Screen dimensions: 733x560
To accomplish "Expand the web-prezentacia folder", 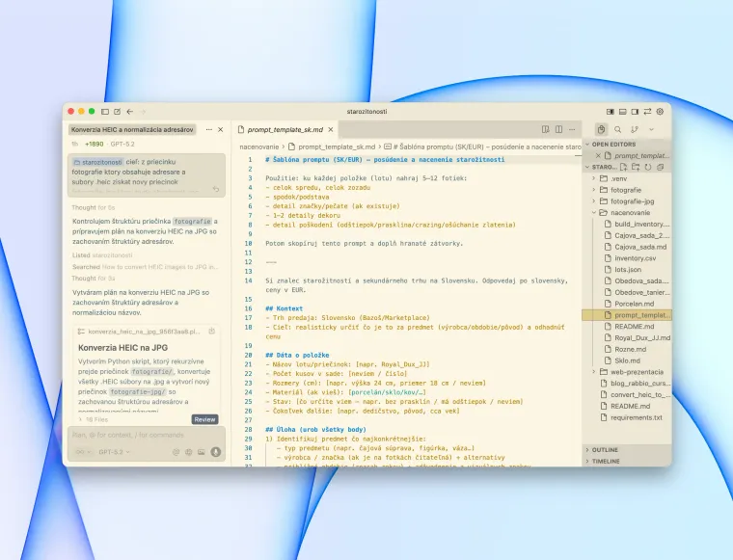I will (x=627, y=372).
